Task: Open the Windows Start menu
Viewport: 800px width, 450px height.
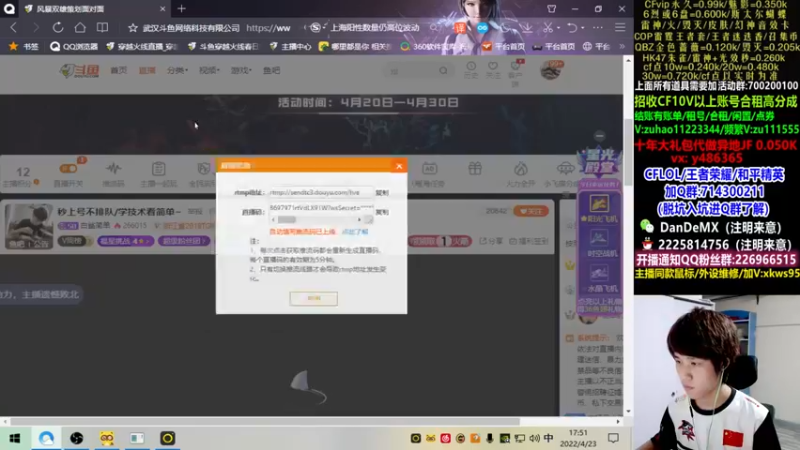Action: click(x=15, y=438)
